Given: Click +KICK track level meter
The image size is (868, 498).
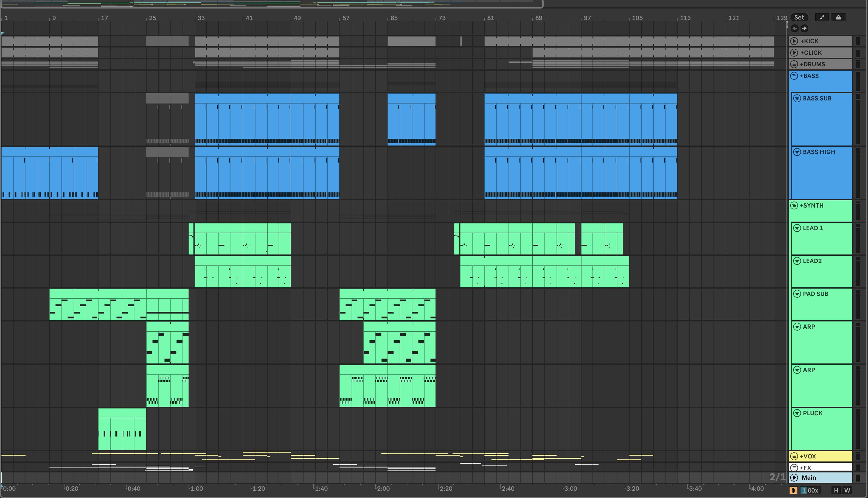Looking at the screenshot, I should pos(858,41).
